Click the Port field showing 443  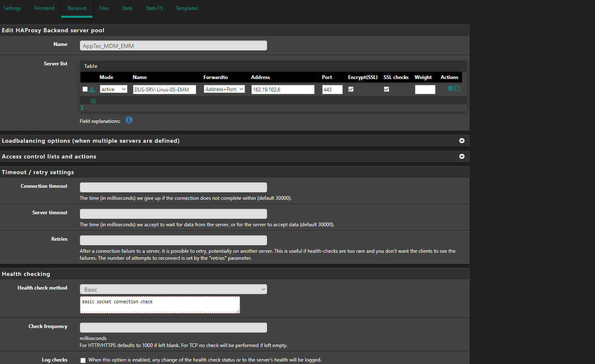pos(332,89)
